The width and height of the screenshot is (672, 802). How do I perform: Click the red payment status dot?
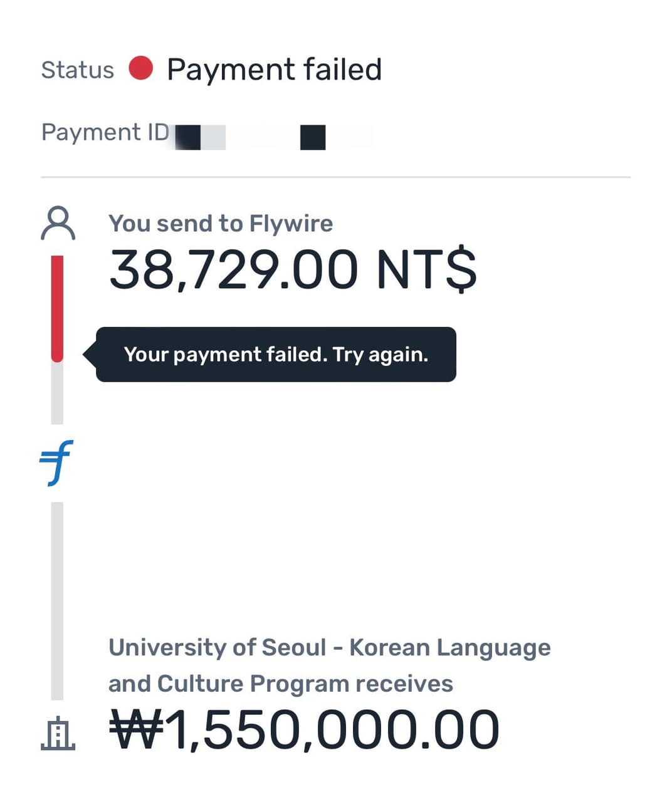pyautogui.click(x=141, y=68)
